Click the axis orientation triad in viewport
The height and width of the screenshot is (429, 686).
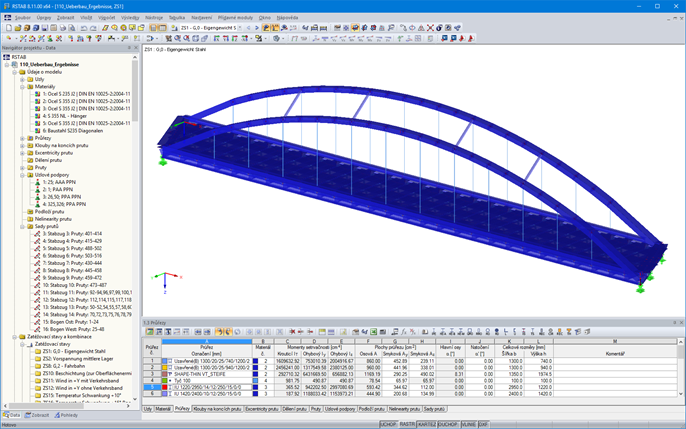coord(166,281)
